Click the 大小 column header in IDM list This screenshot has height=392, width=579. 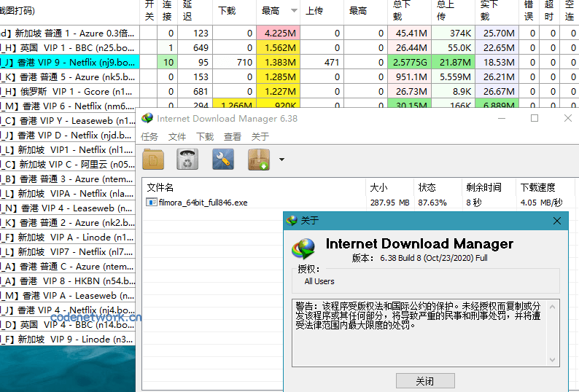point(389,187)
